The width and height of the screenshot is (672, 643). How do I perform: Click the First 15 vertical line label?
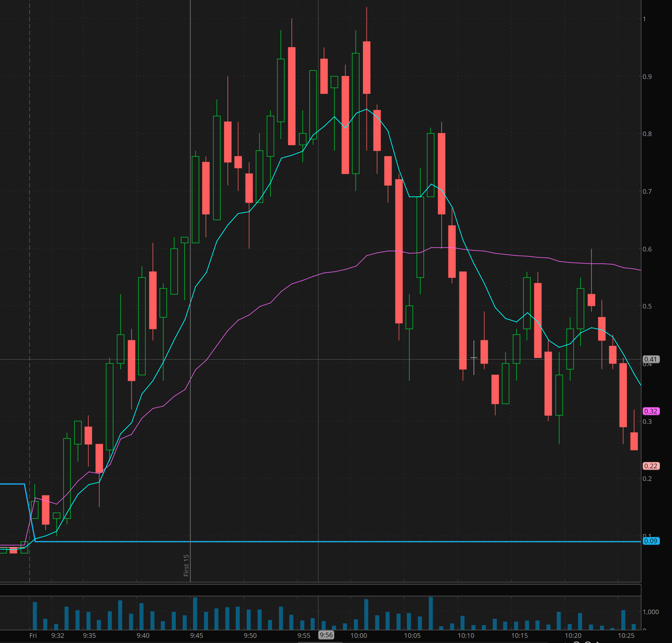[x=186, y=565]
